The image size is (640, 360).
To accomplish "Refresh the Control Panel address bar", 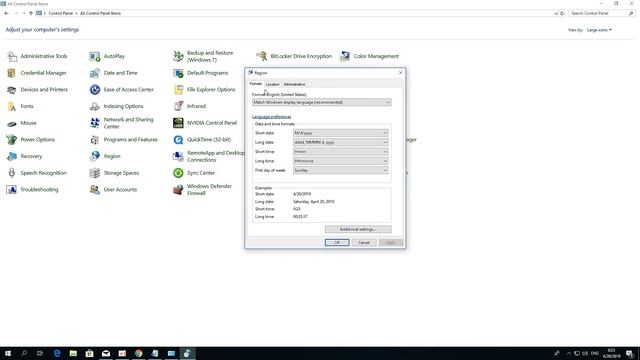I will 562,13.
